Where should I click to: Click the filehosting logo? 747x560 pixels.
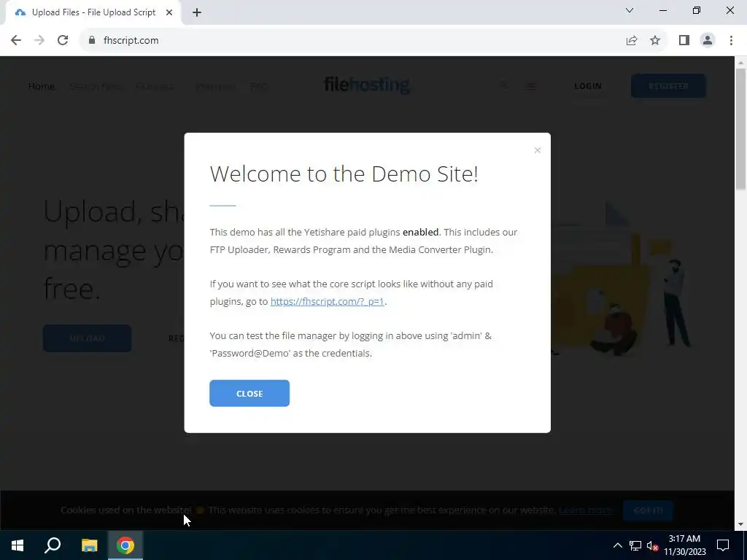click(367, 85)
